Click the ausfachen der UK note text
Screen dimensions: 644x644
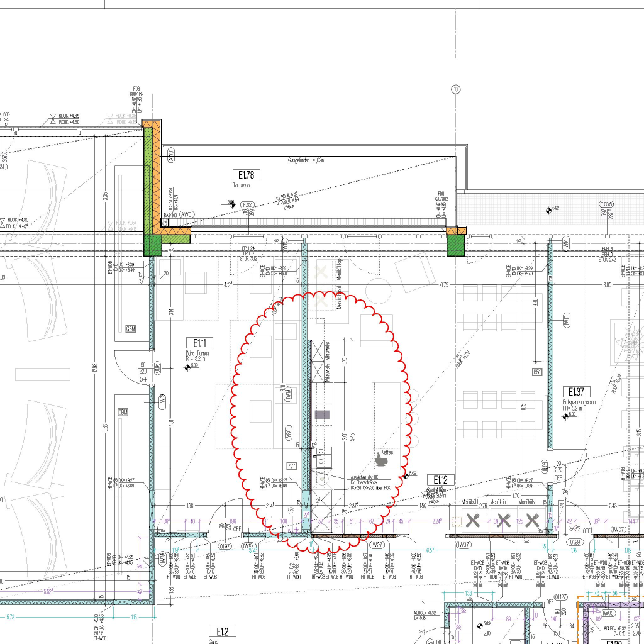pyautogui.click(x=370, y=482)
